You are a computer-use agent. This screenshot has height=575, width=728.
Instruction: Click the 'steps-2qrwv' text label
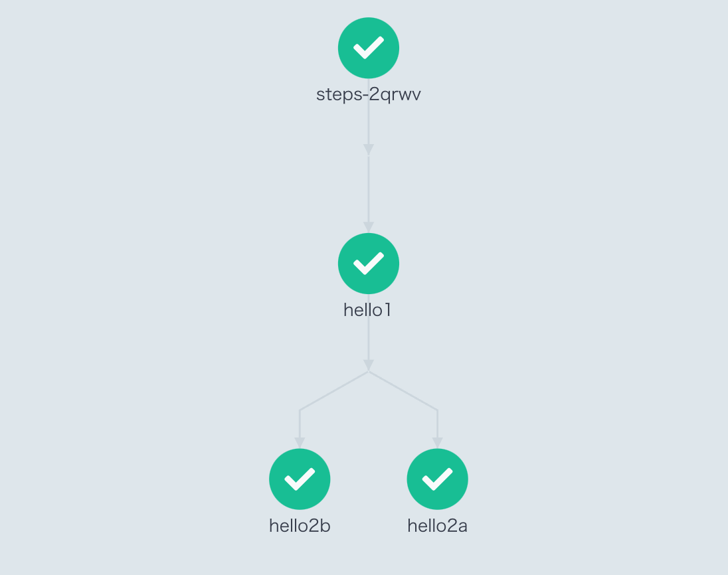coord(369,94)
